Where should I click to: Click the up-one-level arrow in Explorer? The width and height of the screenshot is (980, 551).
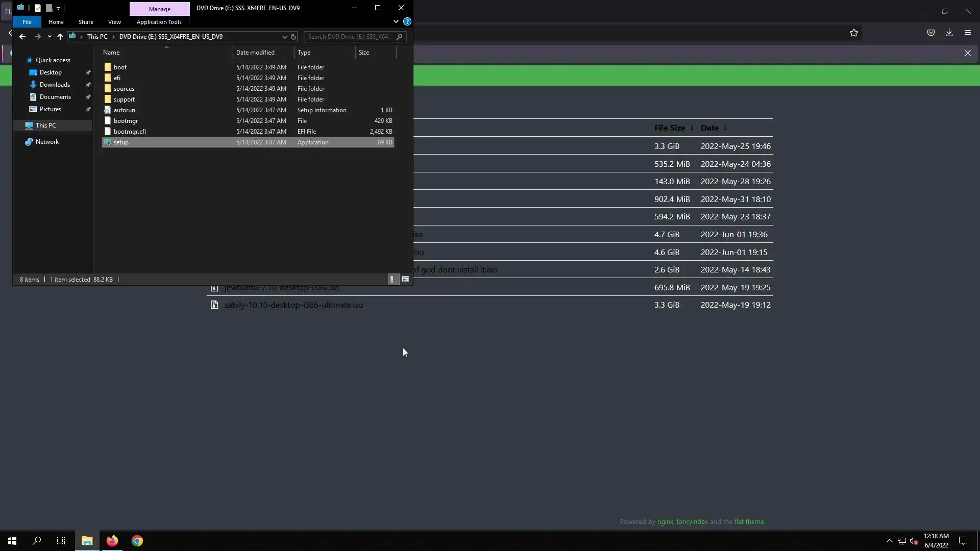(x=60, y=37)
